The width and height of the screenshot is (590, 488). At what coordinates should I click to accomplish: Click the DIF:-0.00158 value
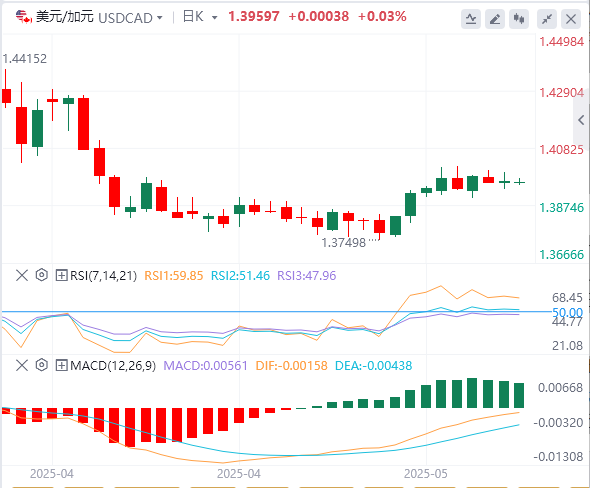coord(292,366)
